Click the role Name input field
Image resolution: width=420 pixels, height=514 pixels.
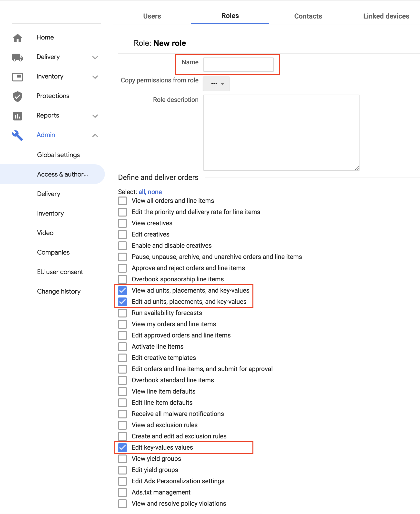[238, 65]
